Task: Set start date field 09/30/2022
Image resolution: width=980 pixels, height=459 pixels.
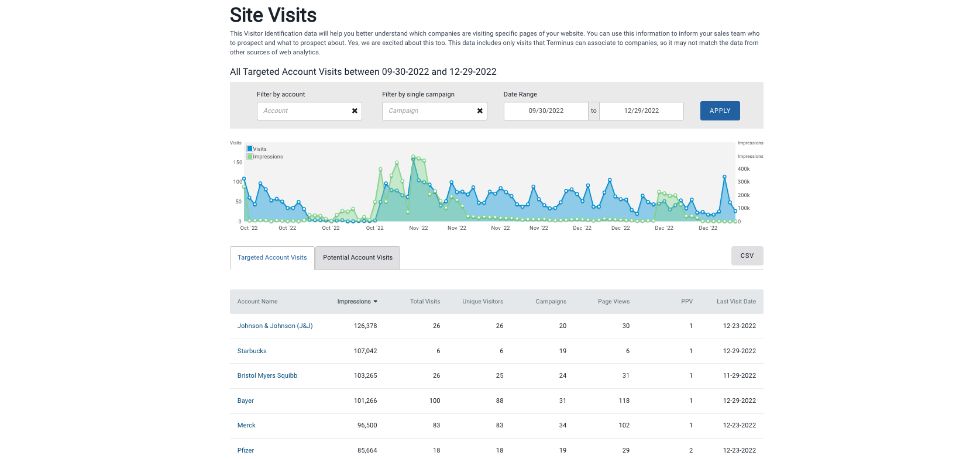Action: [546, 111]
